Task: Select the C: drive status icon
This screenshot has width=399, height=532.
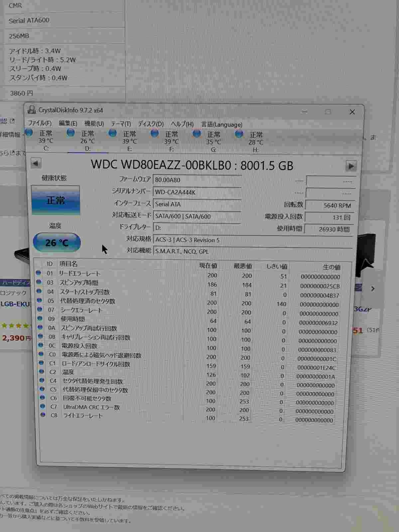Action: [29, 133]
